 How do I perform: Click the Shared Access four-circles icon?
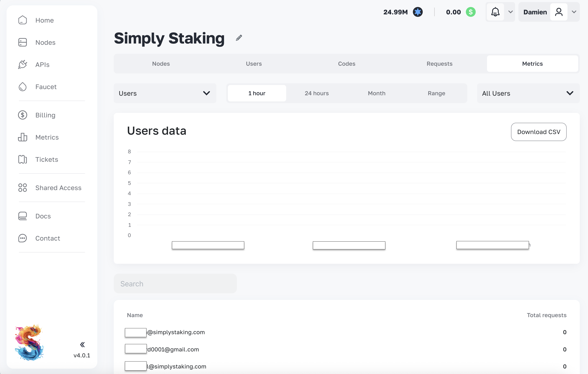point(22,188)
